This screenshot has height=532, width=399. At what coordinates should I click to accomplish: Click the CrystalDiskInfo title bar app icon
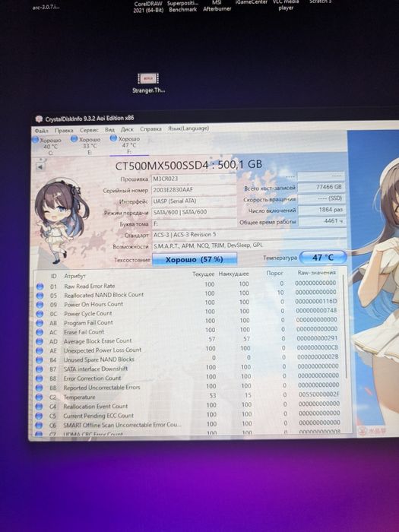[39, 119]
